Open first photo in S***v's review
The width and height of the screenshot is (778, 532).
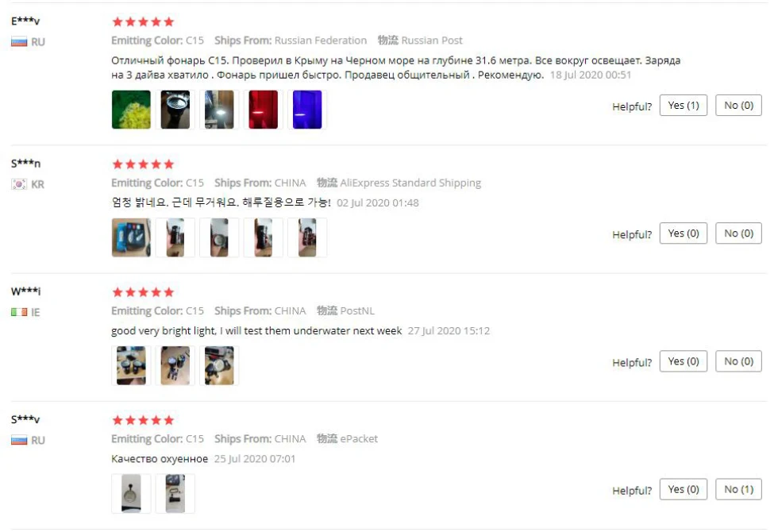pyautogui.click(x=131, y=494)
